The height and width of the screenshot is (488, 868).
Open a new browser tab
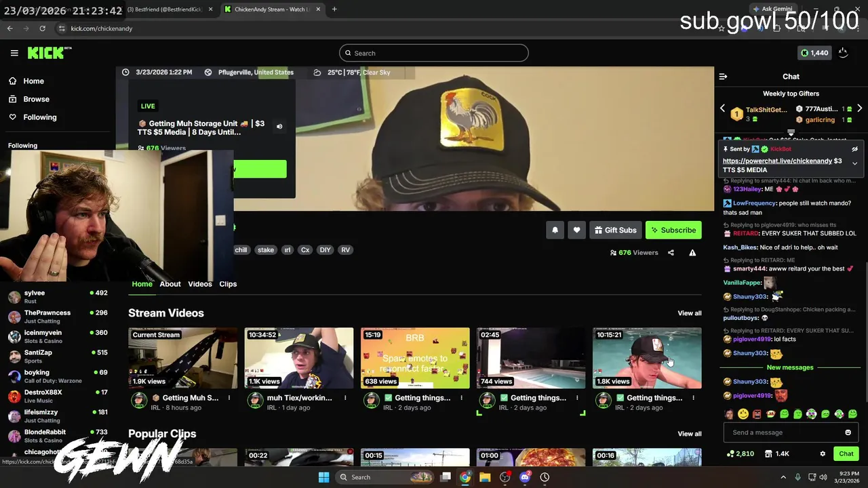[x=334, y=9]
